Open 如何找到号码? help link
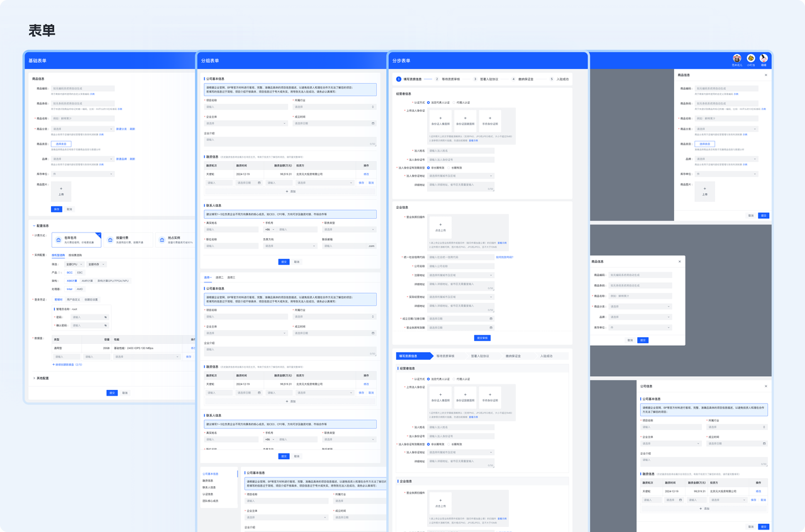This screenshot has width=805, height=532. (x=504, y=257)
